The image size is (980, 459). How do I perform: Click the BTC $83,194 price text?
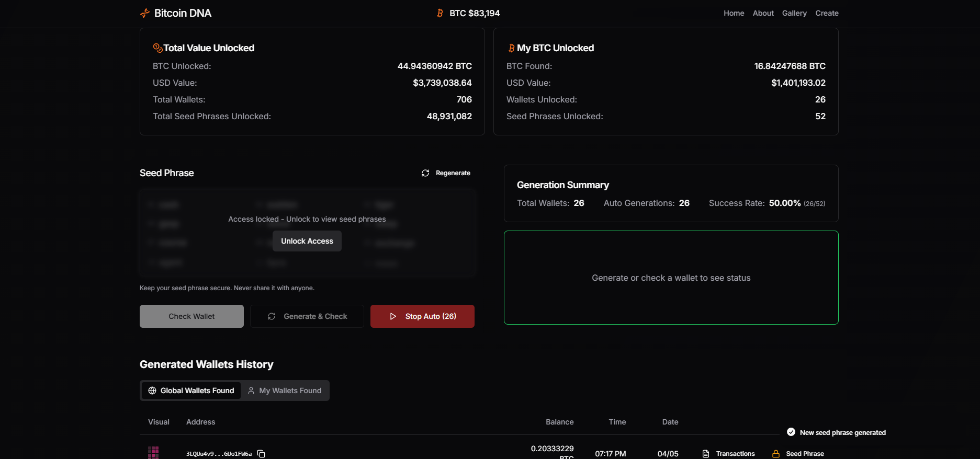475,13
